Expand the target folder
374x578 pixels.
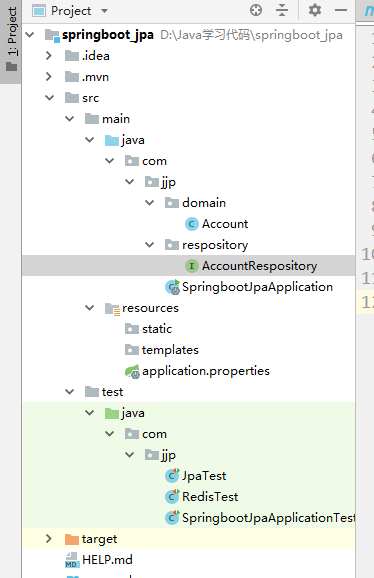(49, 539)
